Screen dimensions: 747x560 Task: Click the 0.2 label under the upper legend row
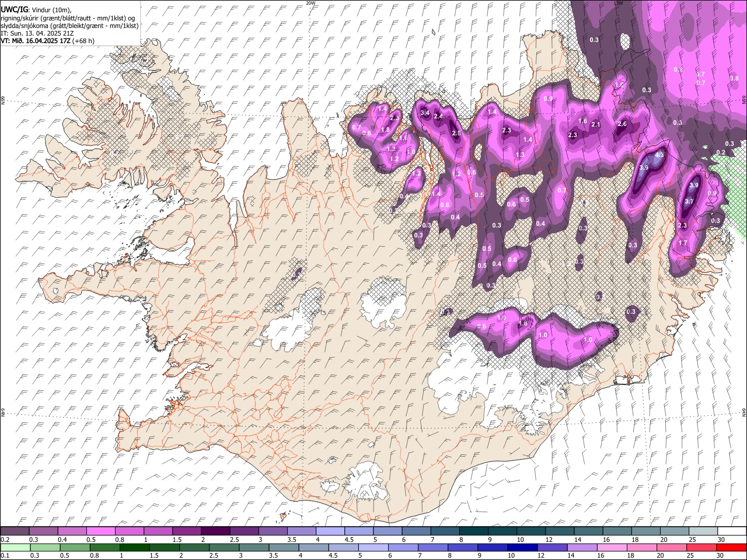(x=5, y=540)
